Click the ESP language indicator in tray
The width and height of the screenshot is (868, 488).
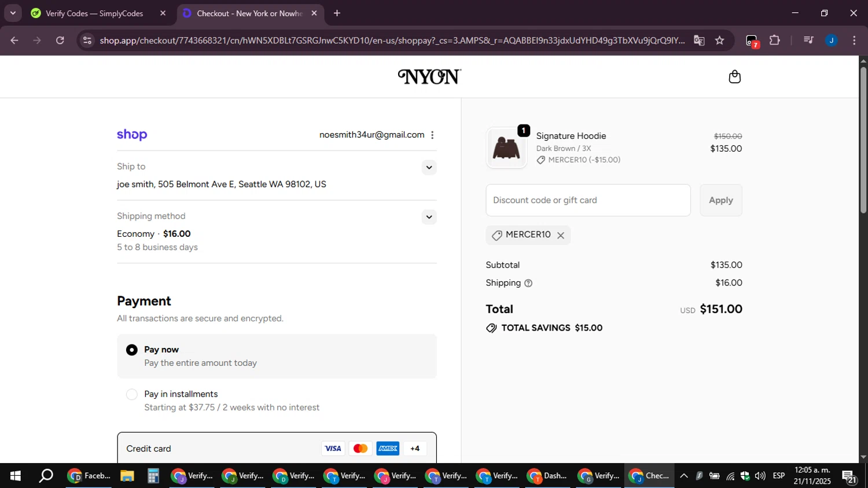(779, 476)
